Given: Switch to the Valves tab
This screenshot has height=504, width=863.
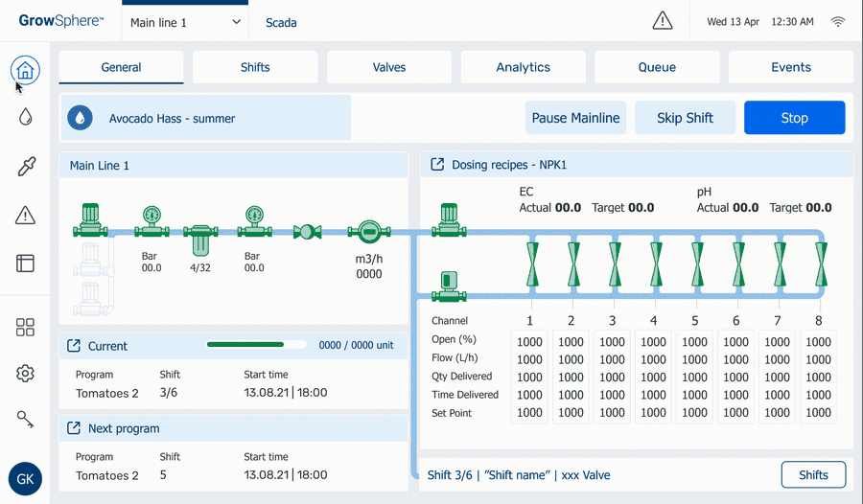Looking at the screenshot, I should coord(389,67).
